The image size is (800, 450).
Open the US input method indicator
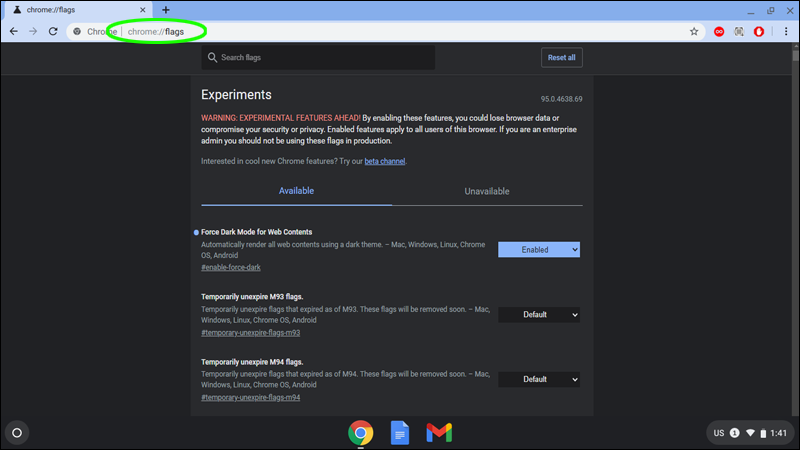click(x=719, y=433)
